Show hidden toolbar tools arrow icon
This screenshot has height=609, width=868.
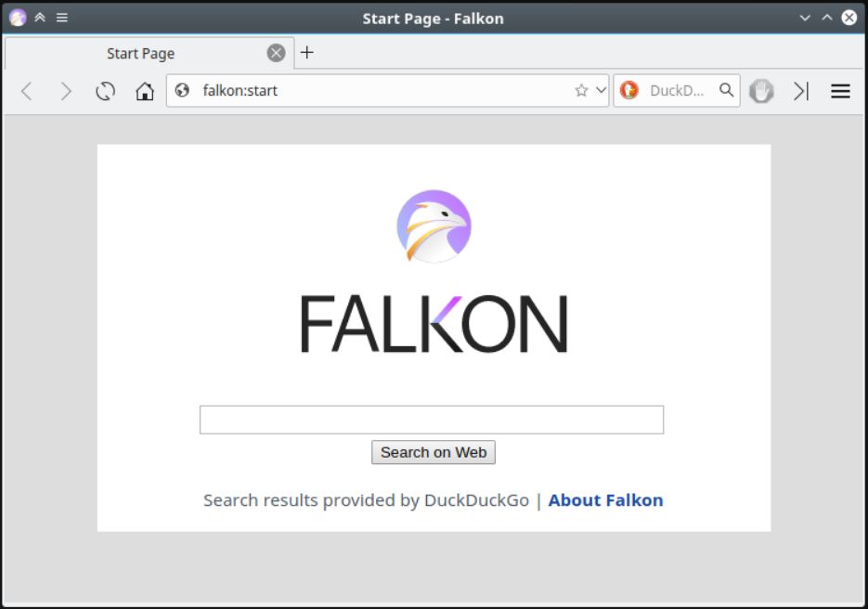(801, 91)
